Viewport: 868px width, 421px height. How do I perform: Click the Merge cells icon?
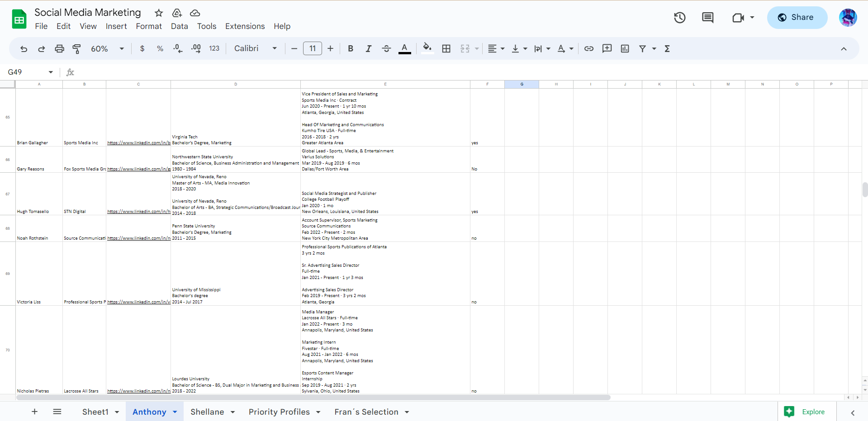[465, 49]
